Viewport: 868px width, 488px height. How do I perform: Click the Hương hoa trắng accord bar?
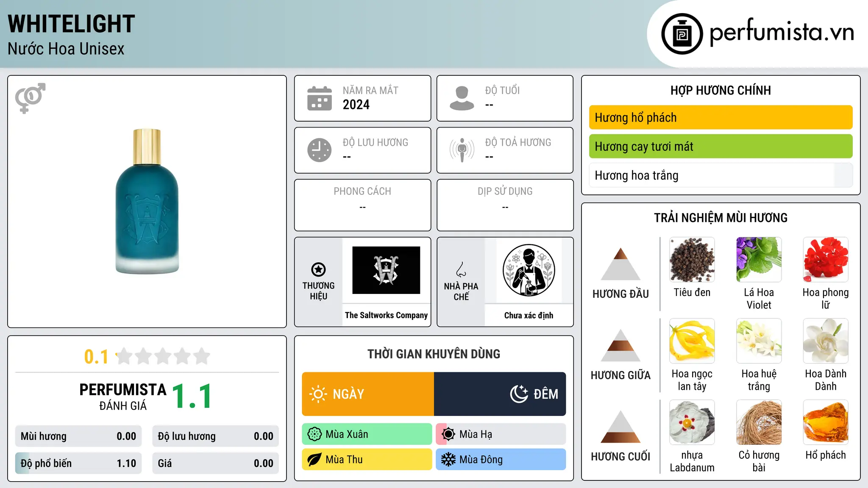pos(721,175)
